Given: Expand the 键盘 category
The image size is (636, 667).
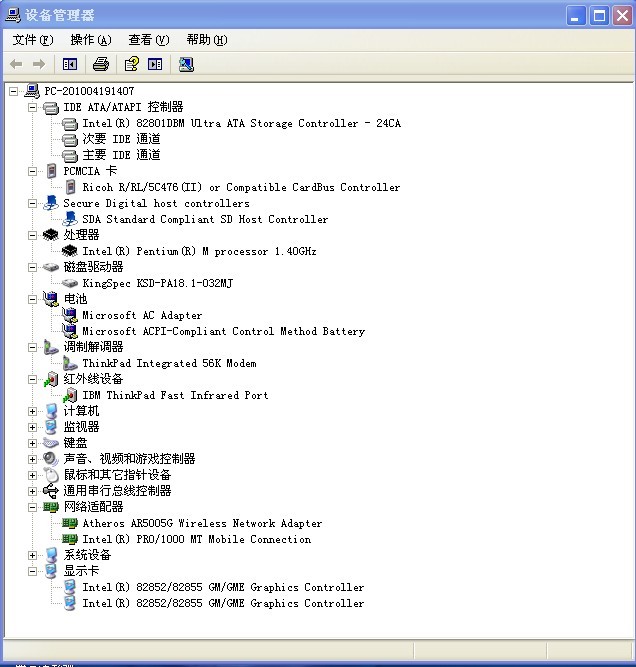Looking at the screenshot, I should coord(32,443).
